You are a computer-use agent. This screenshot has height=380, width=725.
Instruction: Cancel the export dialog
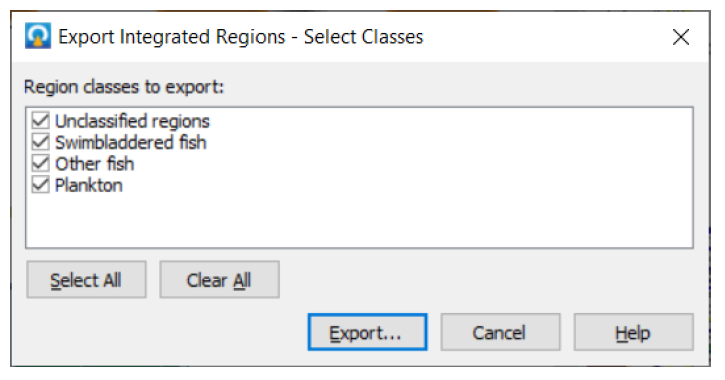pos(500,332)
